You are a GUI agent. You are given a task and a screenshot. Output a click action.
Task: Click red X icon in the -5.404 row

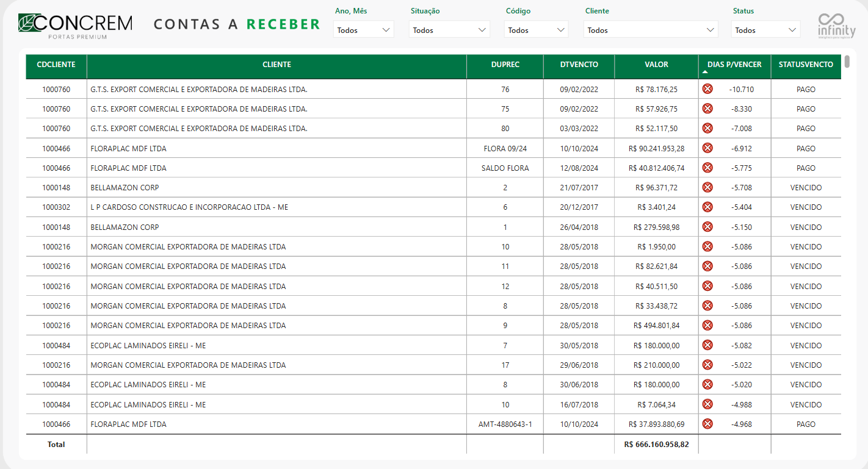point(707,207)
